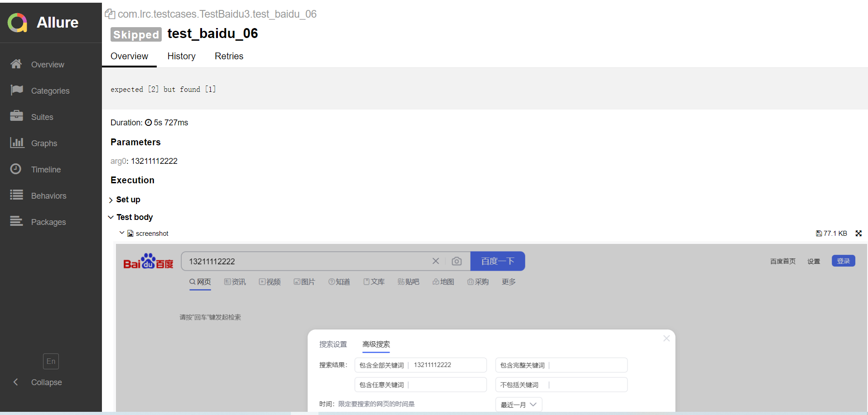Click the 百度一下 search button
The width and height of the screenshot is (868, 415).
497,261
